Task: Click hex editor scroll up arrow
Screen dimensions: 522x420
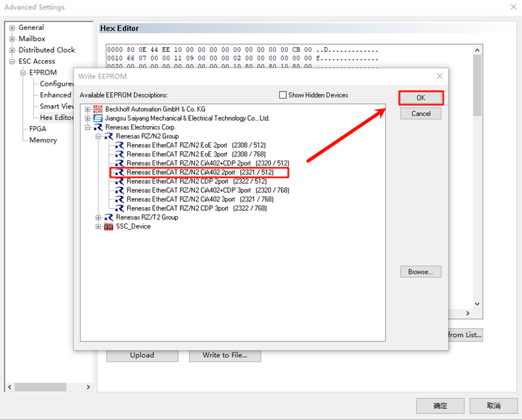Action: pos(477,50)
